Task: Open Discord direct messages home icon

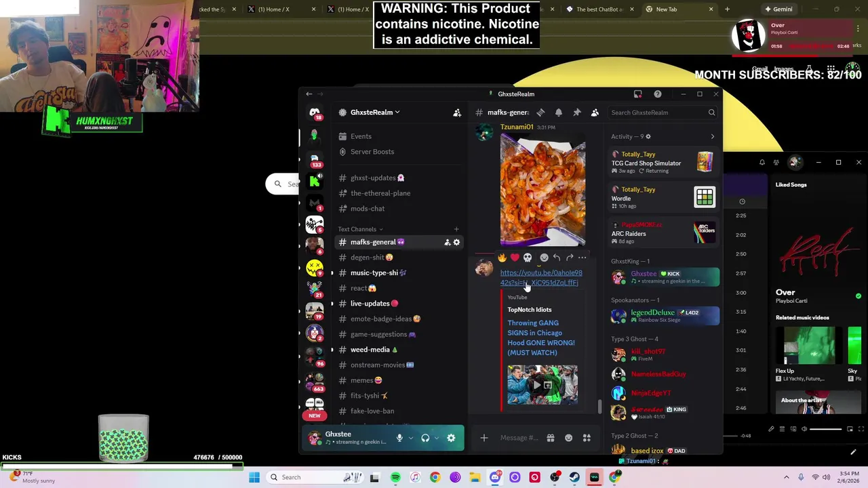Action: 314,113
